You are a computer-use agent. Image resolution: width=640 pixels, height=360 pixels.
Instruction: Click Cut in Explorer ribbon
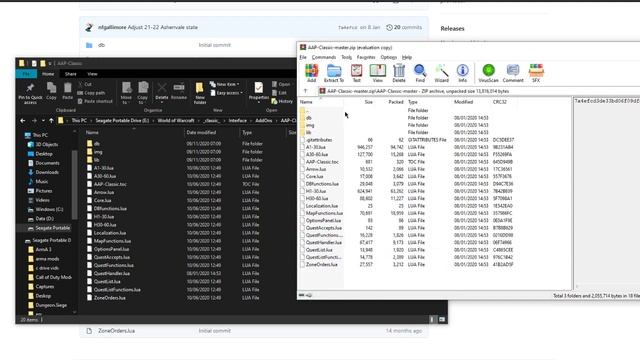point(84,84)
